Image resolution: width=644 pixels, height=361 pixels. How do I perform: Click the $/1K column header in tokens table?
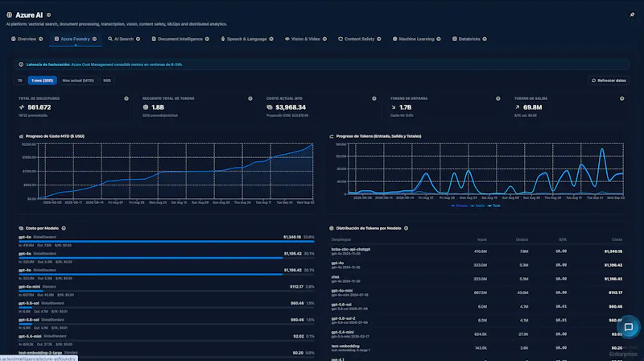click(x=563, y=239)
